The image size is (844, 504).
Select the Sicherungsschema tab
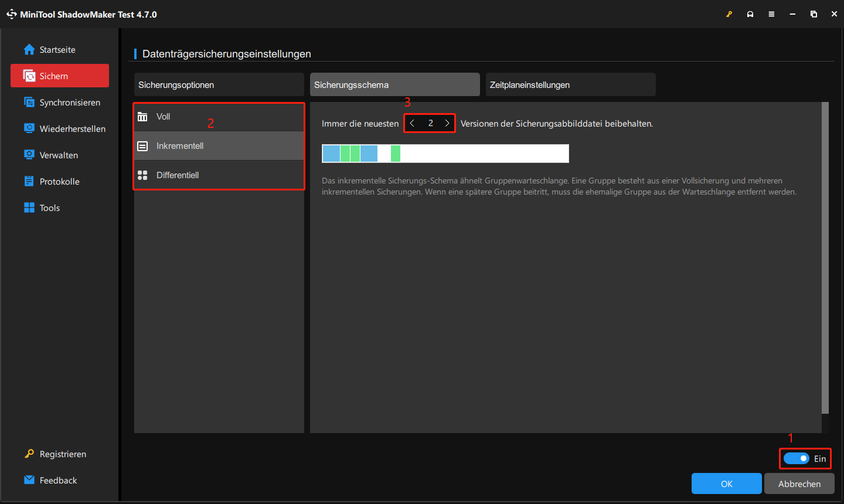tap(395, 84)
